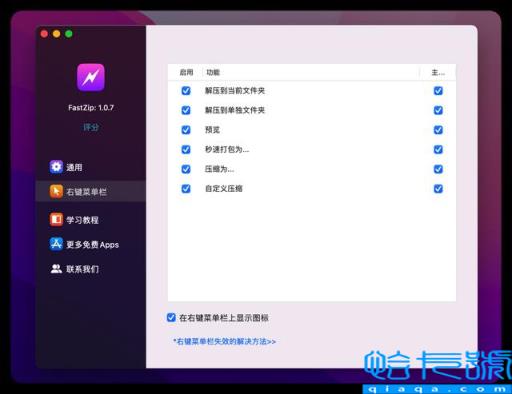512x394 pixels.
Task: Toggle main-menu checkbox in 压缩为... row
Action: pos(438,169)
